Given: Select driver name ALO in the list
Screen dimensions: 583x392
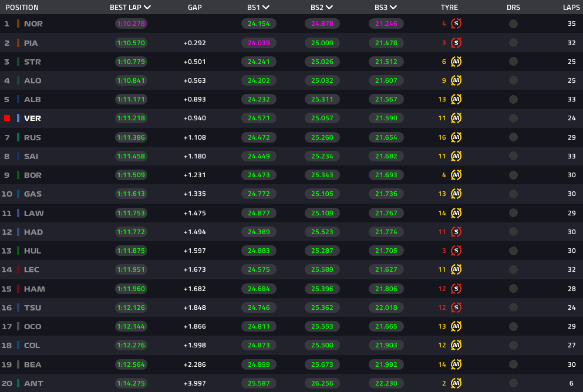Looking at the screenshot, I should click(32, 80).
